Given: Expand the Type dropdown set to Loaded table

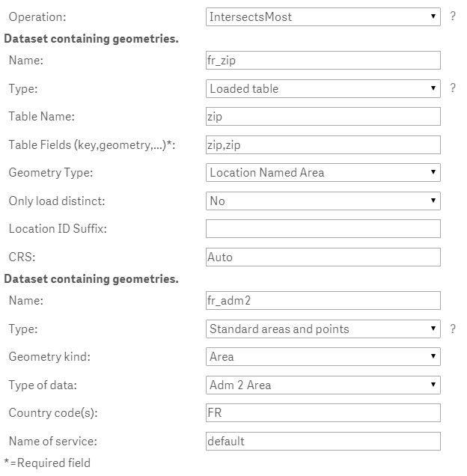Looking at the screenshot, I should coord(323,88).
